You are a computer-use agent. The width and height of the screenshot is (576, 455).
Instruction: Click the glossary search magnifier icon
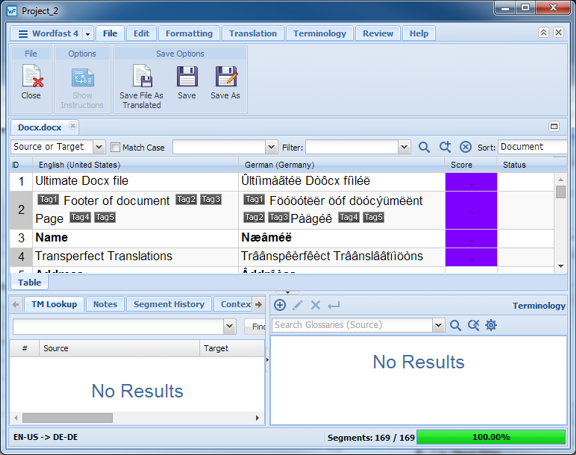[x=455, y=325]
